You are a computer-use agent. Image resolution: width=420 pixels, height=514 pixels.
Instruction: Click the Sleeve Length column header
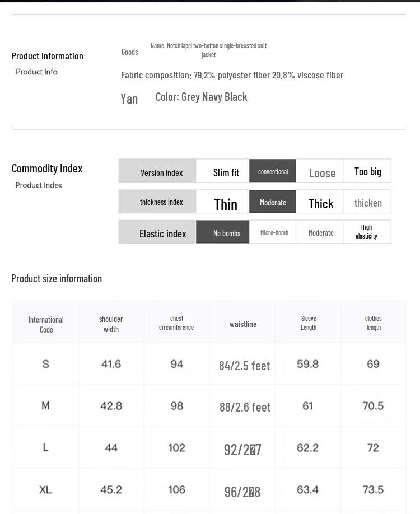[309, 323]
